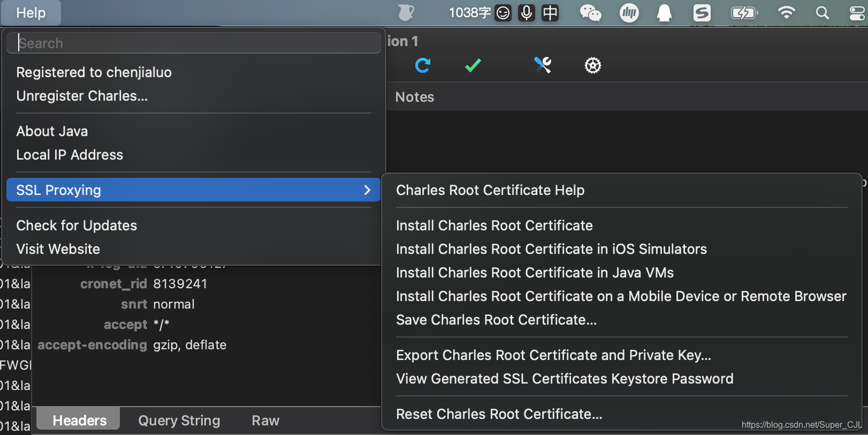This screenshot has width=868, height=435.
Task: Select About Java
Action: (194, 131)
